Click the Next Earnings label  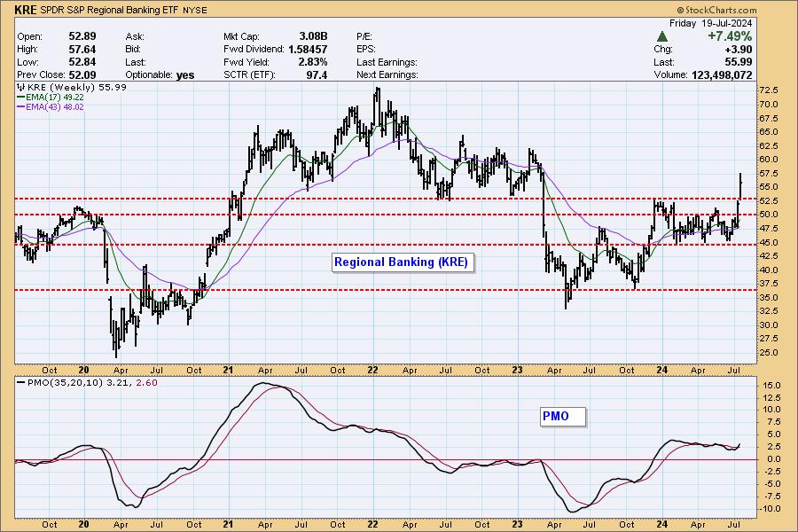tap(387, 74)
